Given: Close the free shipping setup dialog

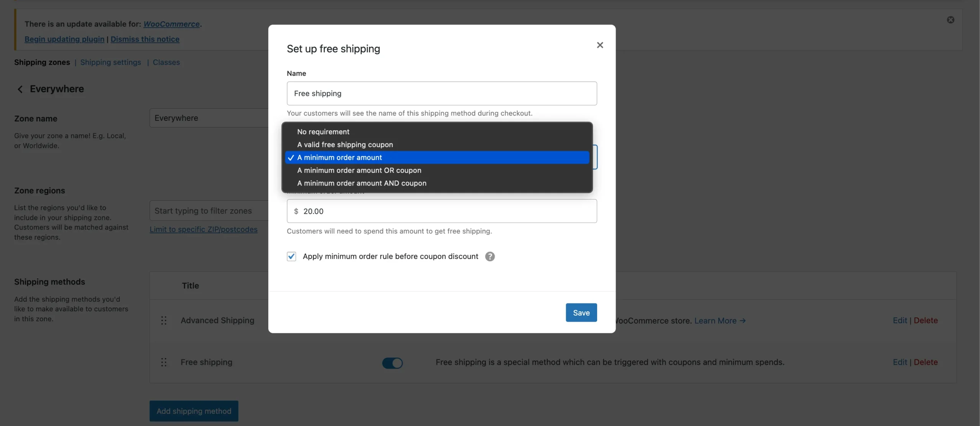Looking at the screenshot, I should [x=600, y=45].
